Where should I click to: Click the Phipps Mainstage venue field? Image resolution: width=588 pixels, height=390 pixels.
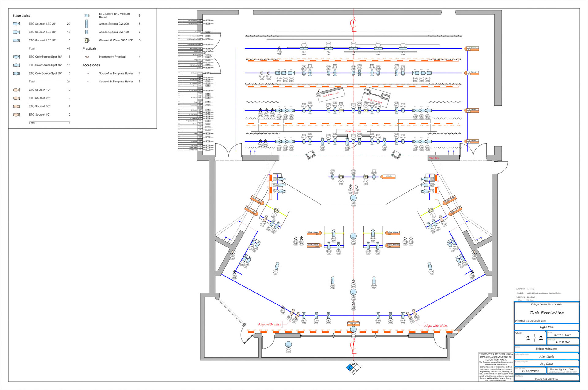pos(546,349)
